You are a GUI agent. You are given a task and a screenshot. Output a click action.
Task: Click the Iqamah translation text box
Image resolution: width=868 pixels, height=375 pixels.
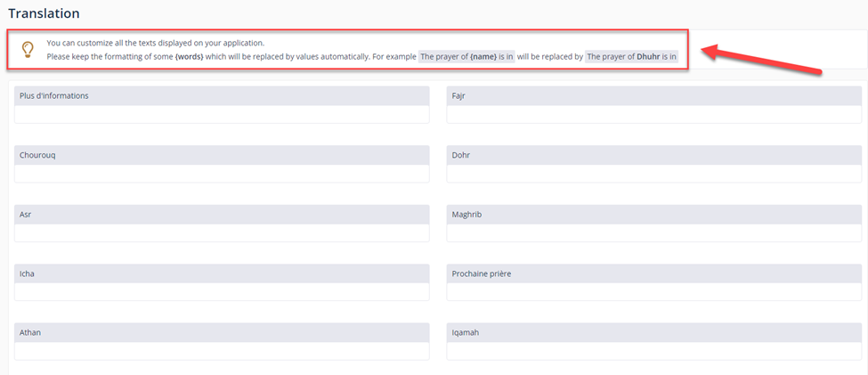coord(654,352)
